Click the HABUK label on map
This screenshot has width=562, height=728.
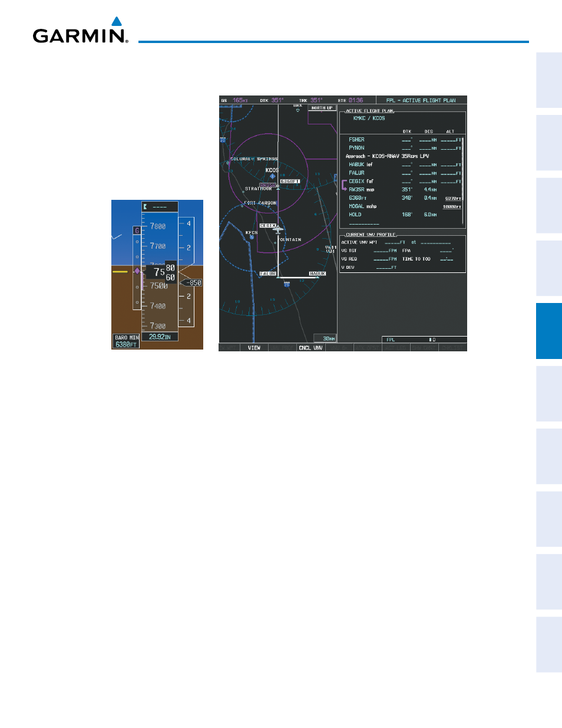coord(318,274)
